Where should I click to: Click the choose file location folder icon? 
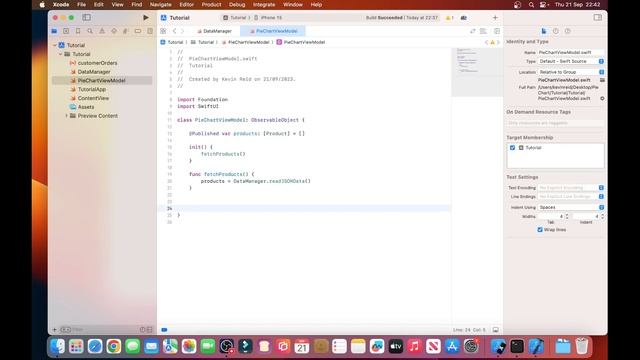coord(602,80)
